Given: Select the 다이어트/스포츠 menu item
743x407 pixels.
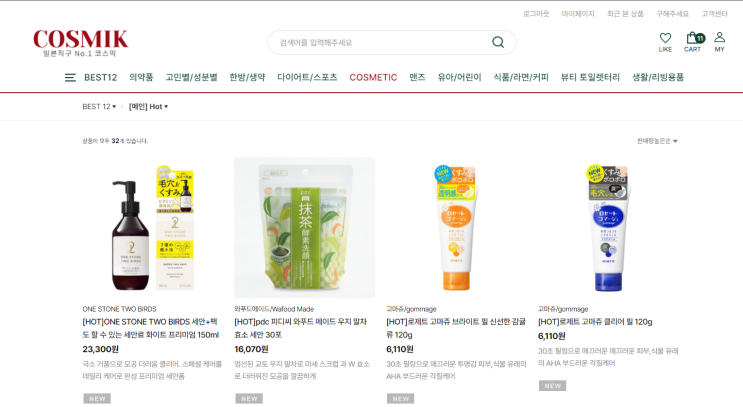Looking at the screenshot, I should click(x=307, y=77).
